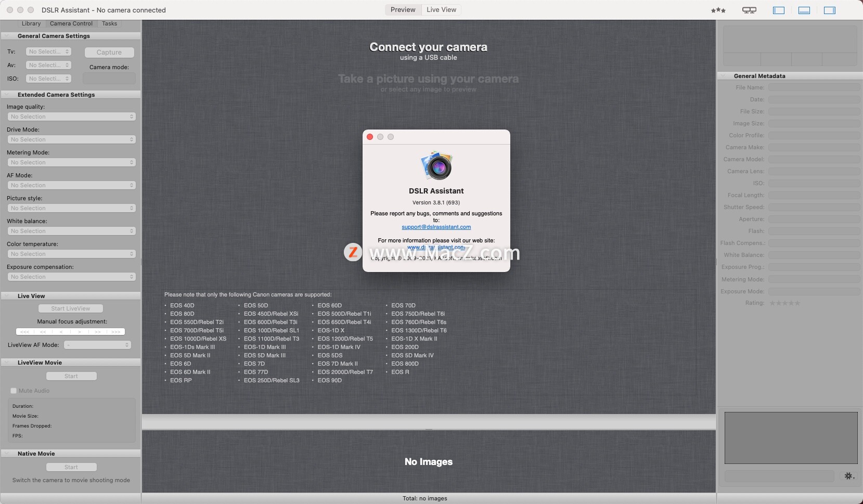Screen dimensions: 863x504
Task: Open the Picture style dropdown
Action: point(72,208)
